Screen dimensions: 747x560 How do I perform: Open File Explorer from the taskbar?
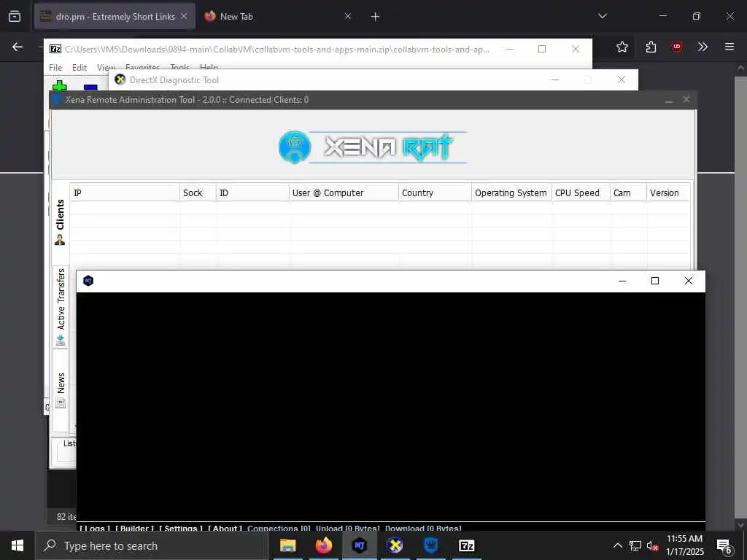(x=287, y=545)
